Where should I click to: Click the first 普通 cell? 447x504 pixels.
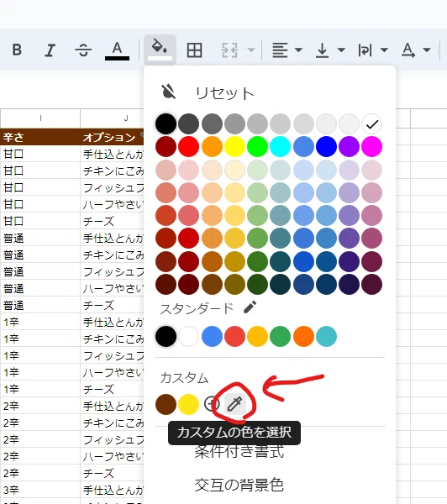(40, 238)
